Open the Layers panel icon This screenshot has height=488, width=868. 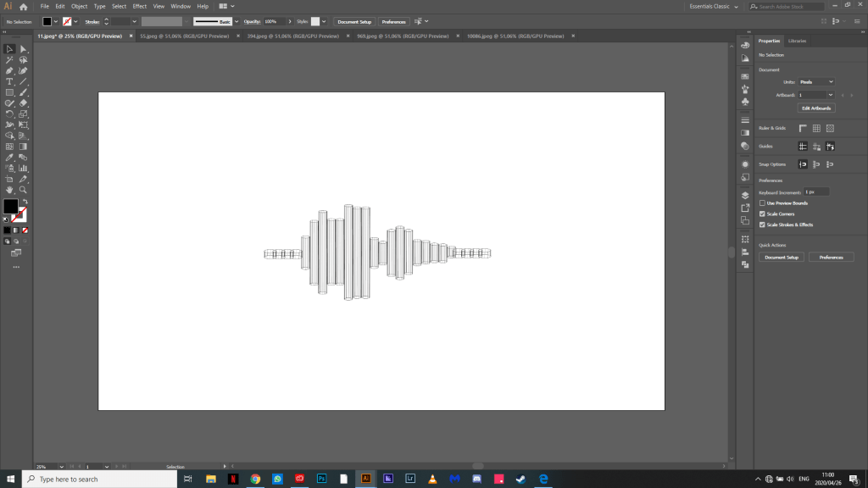(745, 194)
